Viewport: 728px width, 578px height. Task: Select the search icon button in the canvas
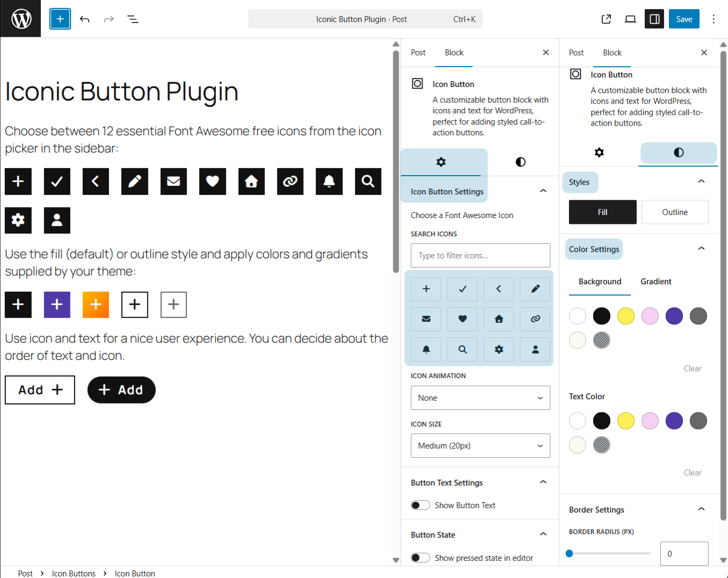368,182
